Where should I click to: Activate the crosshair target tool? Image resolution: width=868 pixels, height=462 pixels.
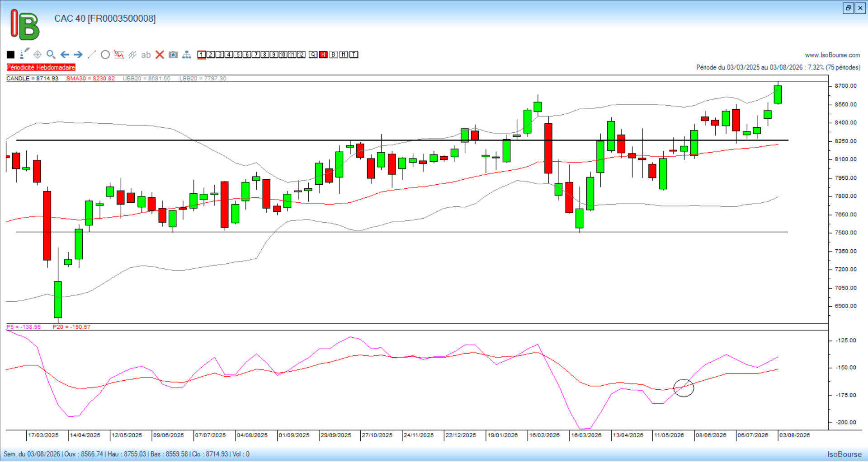38,55
